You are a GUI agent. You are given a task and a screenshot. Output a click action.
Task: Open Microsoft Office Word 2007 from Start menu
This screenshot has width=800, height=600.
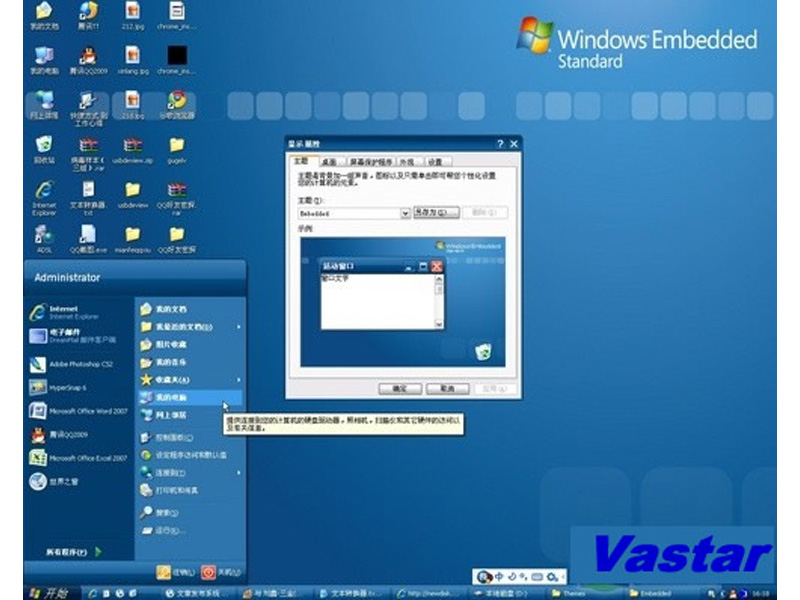78,411
